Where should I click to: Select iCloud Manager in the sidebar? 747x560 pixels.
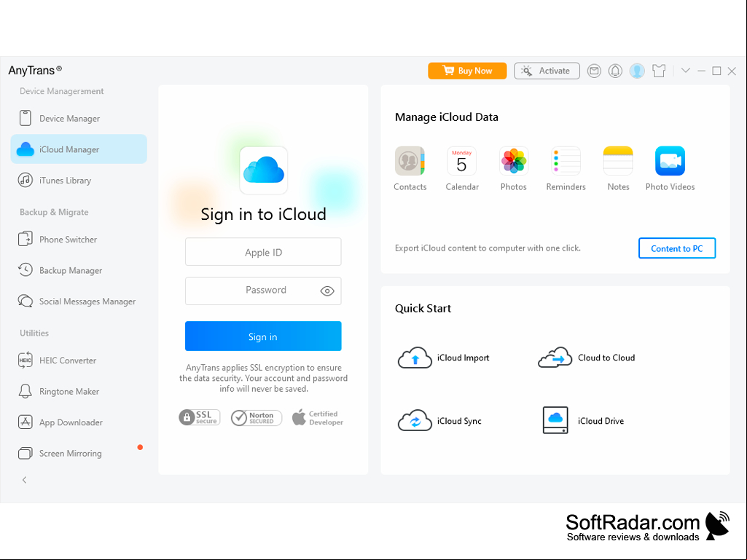(79, 149)
